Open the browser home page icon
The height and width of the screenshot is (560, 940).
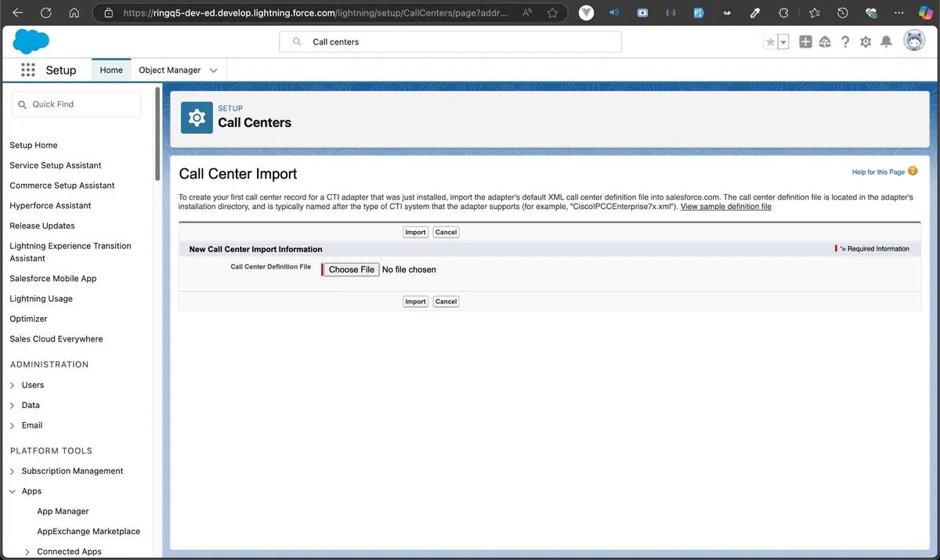74,13
